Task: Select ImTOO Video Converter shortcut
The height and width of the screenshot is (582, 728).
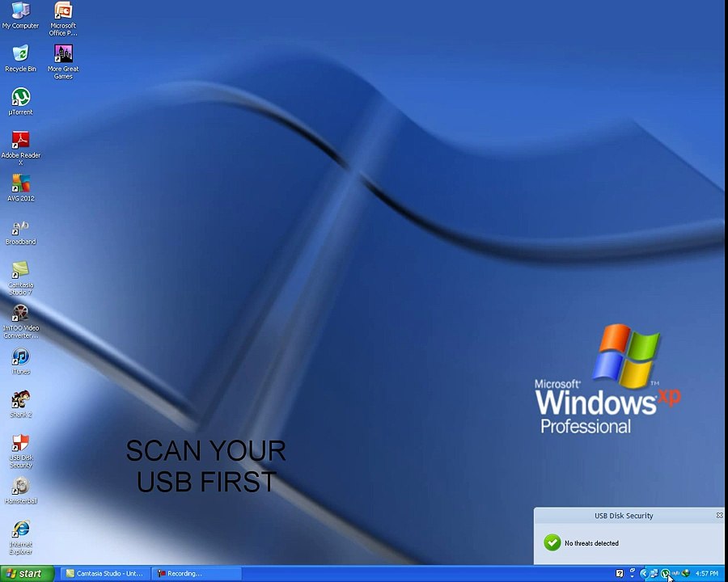Action: (x=20, y=321)
